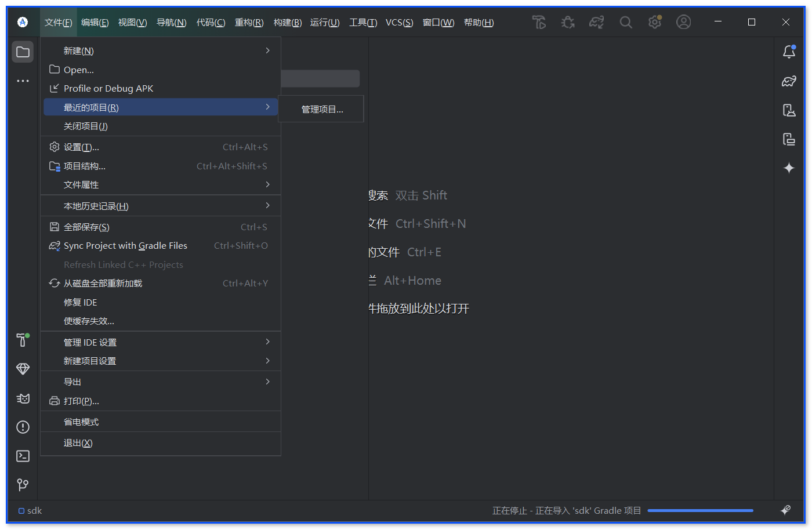Image resolution: width=812 pixels, height=530 pixels.
Task: Open 项目结构... menu entry
Action: (161, 166)
